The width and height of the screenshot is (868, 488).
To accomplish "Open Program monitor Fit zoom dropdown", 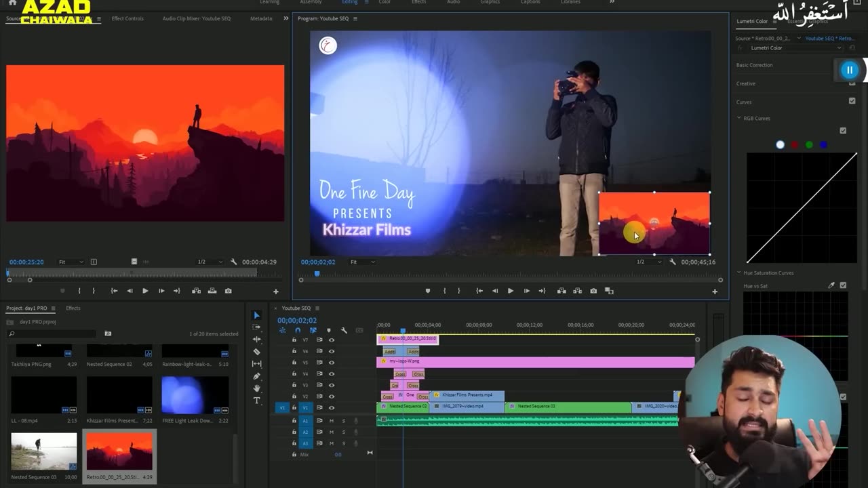I will [x=363, y=262].
